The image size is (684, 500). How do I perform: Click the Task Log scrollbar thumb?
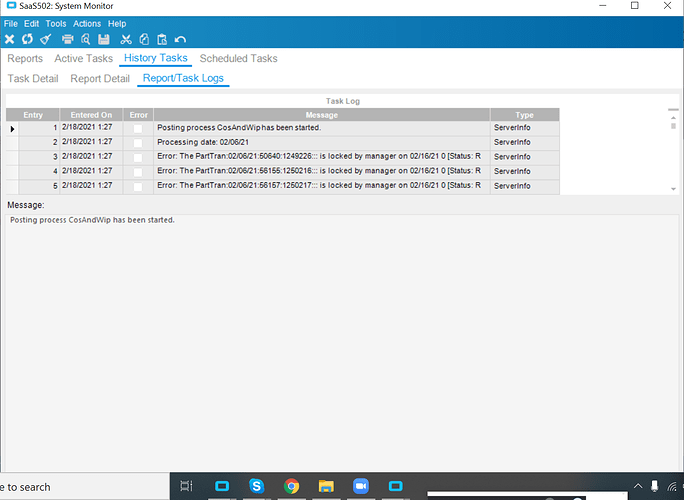tap(673, 126)
